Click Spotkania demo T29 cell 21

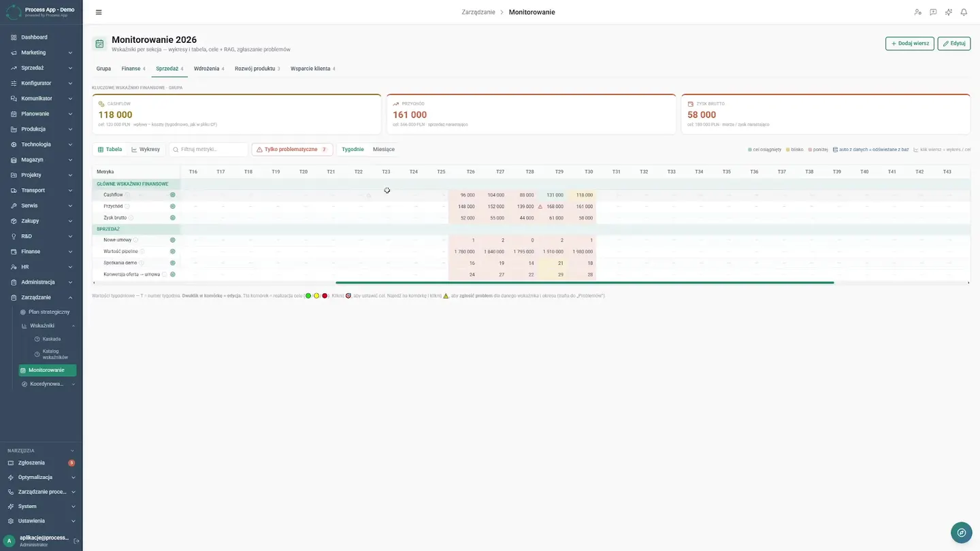[x=552, y=263]
